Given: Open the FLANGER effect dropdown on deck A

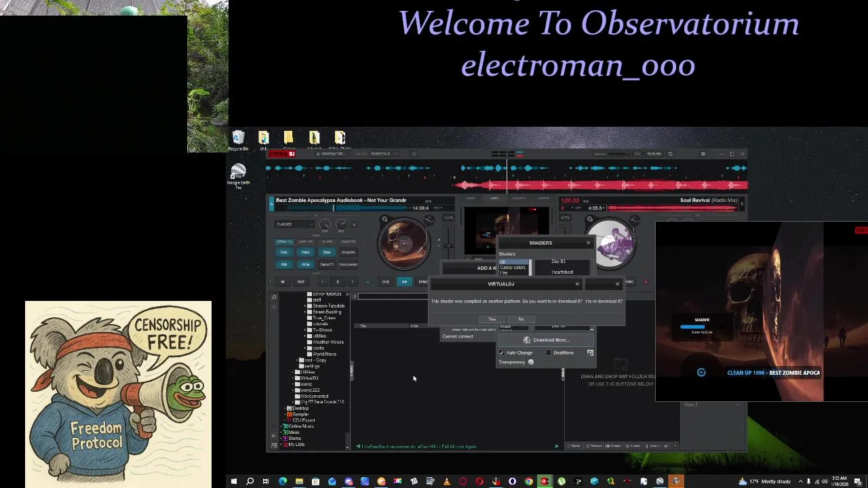Looking at the screenshot, I should pos(294,224).
